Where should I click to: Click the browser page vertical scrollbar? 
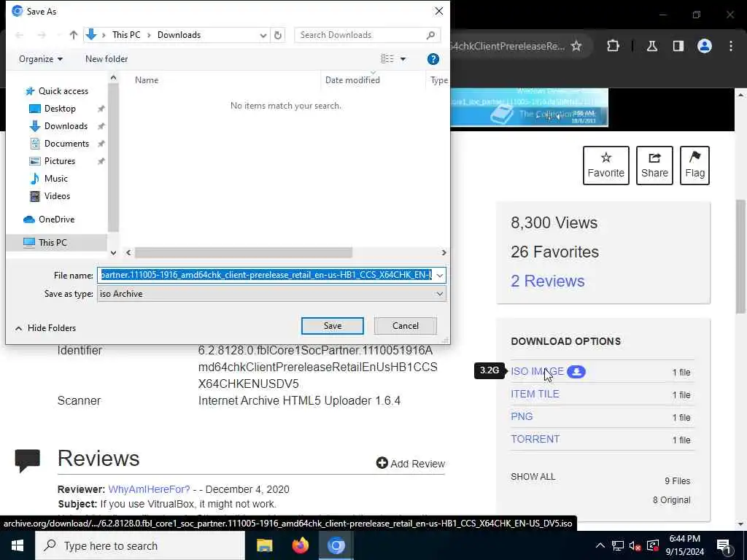[741, 257]
